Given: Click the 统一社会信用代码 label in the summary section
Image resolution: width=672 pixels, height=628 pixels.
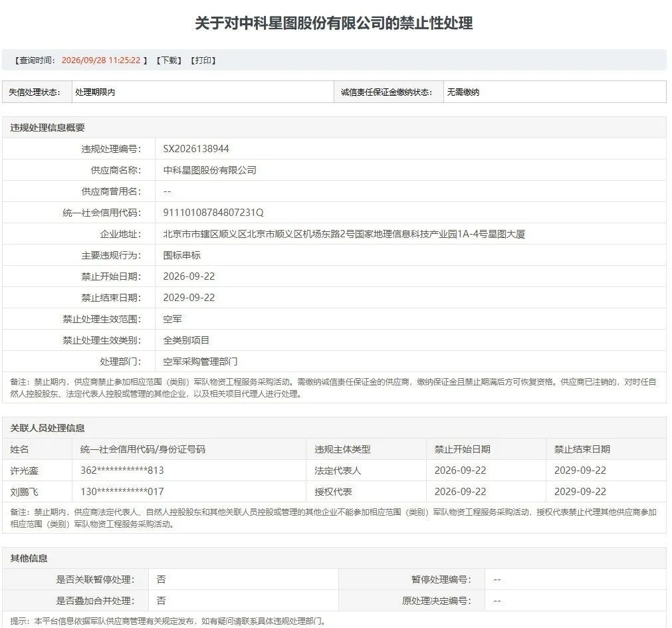Looking at the screenshot, I should coord(102,213).
